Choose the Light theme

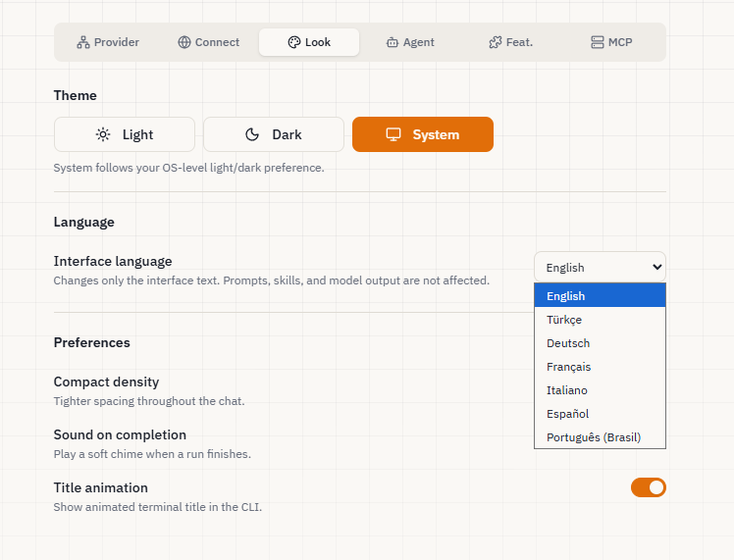click(x=125, y=134)
